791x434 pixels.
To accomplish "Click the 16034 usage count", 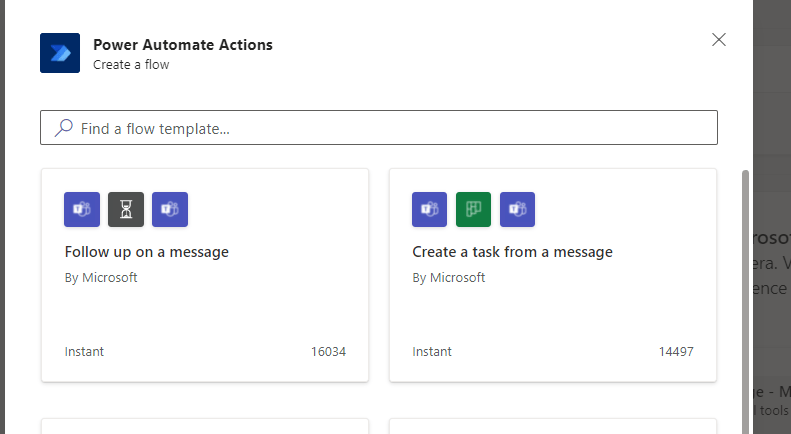I will pos(328,352).
